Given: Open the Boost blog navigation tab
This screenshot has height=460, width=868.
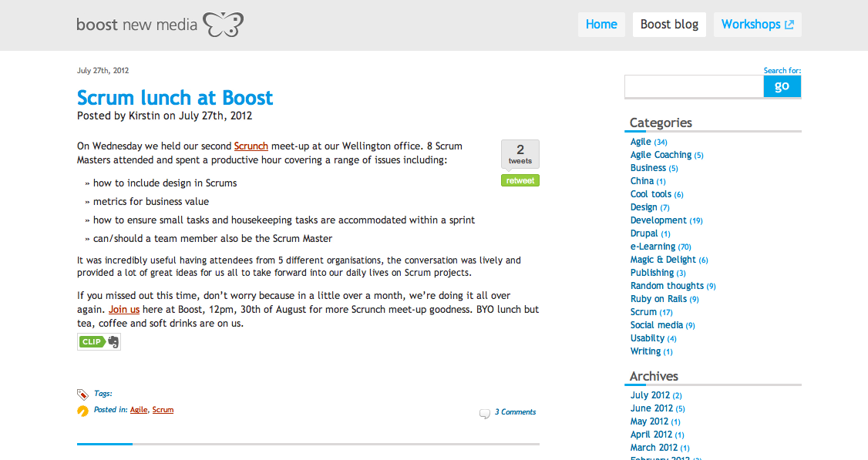Looking at the screenshot, I should pos(669,25).
